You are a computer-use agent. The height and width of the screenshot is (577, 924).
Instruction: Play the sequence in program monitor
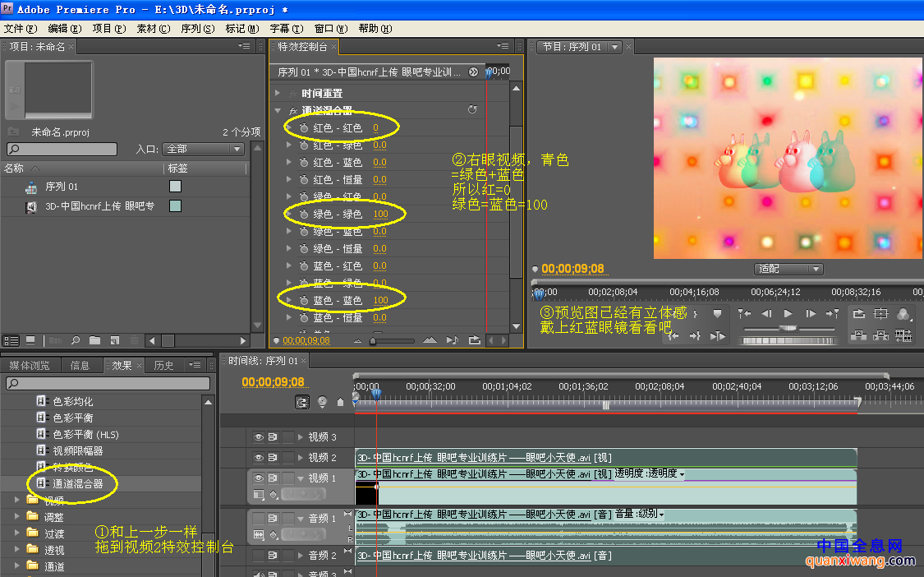[x=788, y=314]
